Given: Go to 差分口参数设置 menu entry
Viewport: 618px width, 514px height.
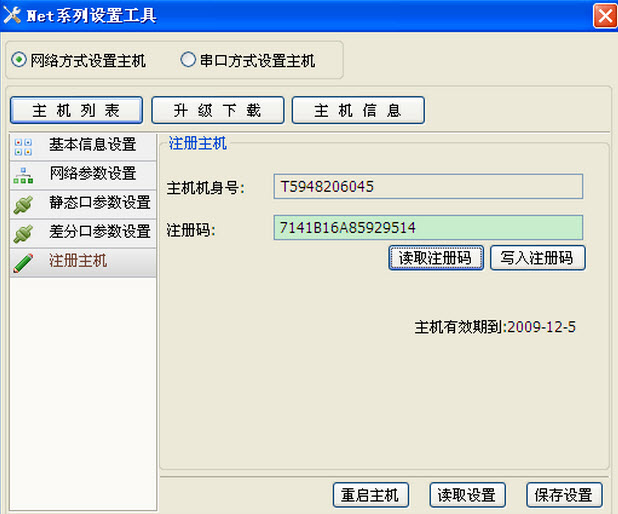Looking at the screenshot, I should (x=83, y=233).
